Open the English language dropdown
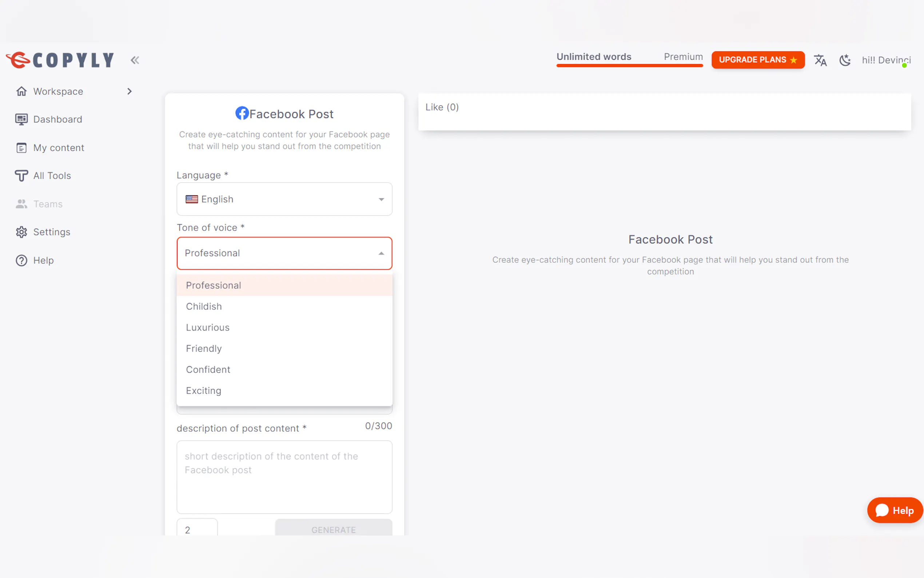924x578 pixels. 284,199
